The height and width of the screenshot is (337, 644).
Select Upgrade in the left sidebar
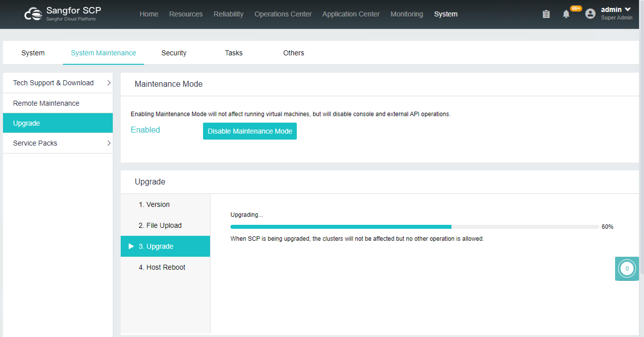click(58, 123)
